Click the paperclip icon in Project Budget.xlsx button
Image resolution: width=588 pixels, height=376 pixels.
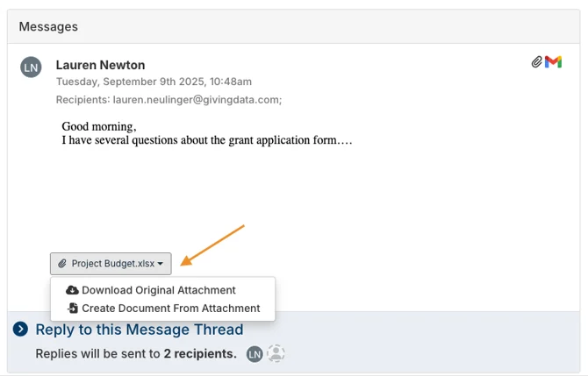click(62, 264)
